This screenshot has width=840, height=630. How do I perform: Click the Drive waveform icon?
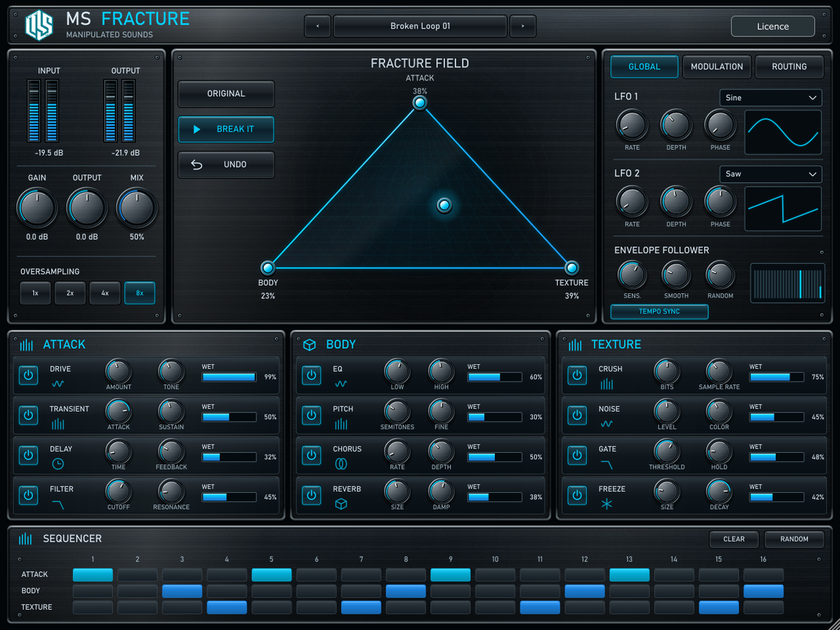(x=57, y=384)
